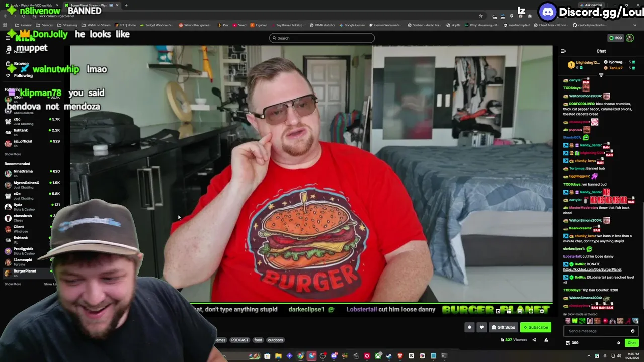Open the Streaming bookmarks folder
This screenshot has height=362, width=644.
click(x=67, y=25)
